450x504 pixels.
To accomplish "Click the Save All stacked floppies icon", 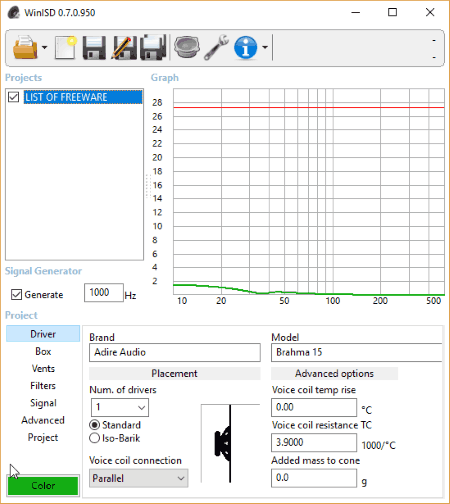I will tap(153, 48).
